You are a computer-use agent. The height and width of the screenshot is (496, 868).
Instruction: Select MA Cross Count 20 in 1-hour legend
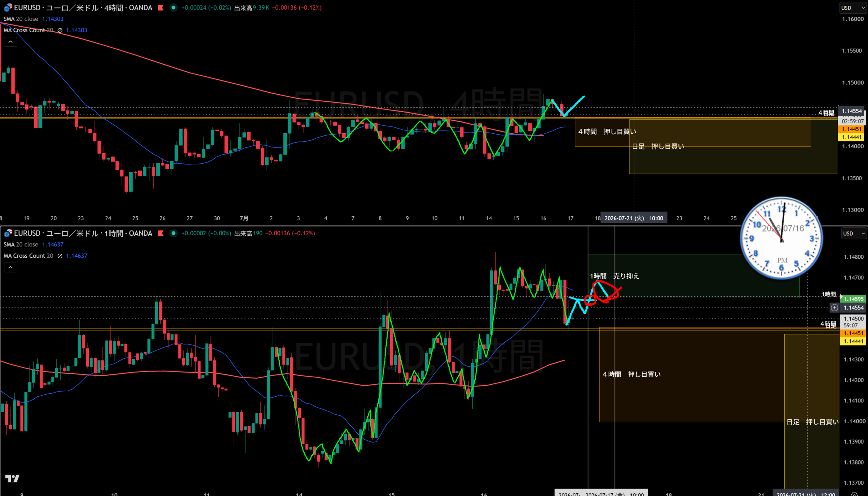pos(28,256)
